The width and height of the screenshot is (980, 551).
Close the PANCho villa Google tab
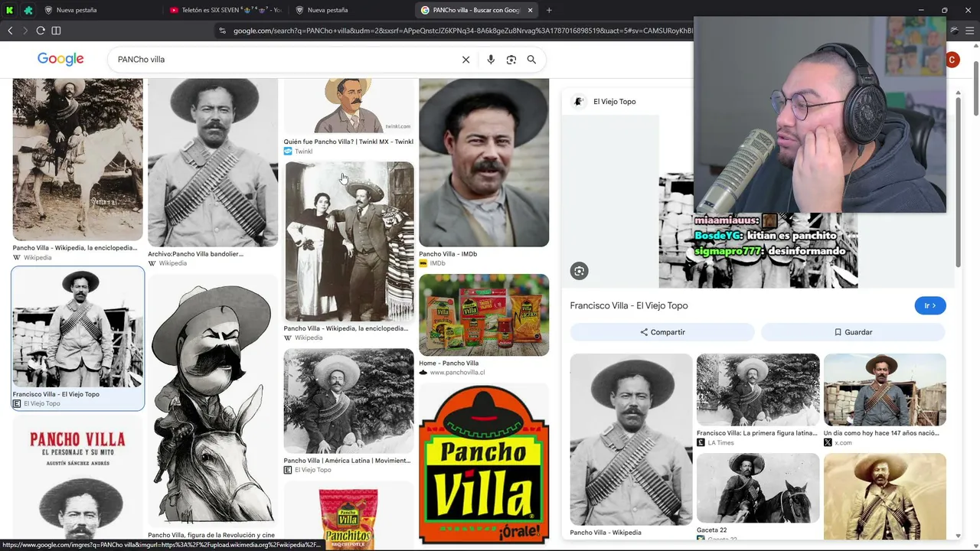(x=530, y=10)
